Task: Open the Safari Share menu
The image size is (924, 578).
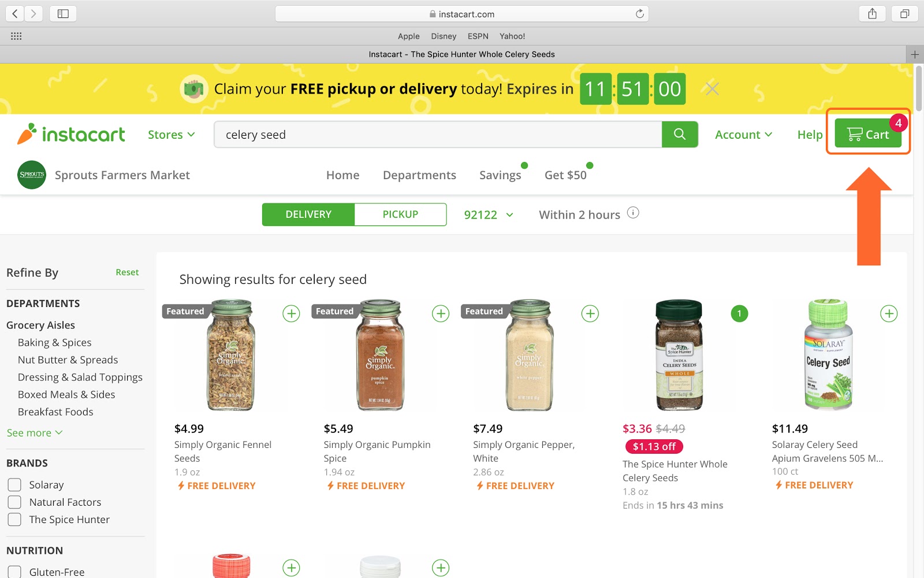Action: click(872, 14)
